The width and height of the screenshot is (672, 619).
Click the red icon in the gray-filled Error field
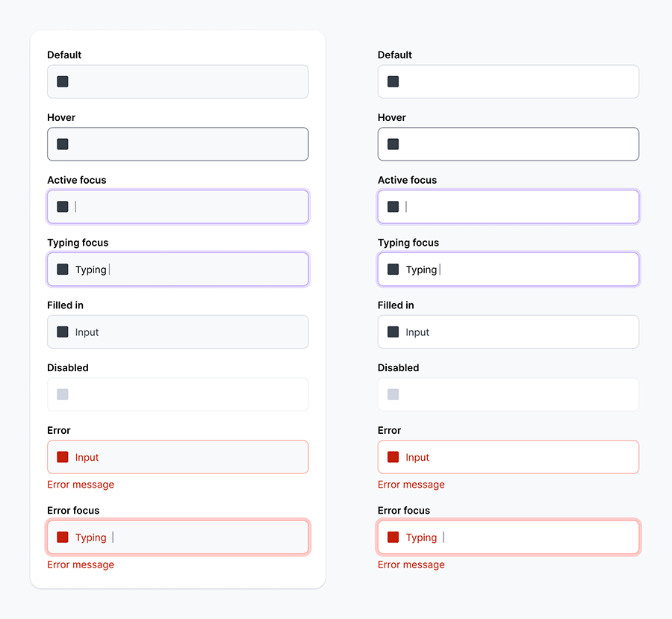(x=63, y=457)
